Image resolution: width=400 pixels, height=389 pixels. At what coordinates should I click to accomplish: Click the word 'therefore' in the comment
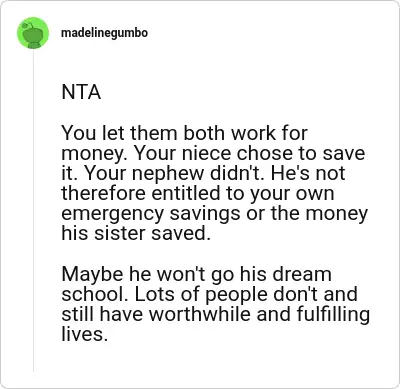103,193
